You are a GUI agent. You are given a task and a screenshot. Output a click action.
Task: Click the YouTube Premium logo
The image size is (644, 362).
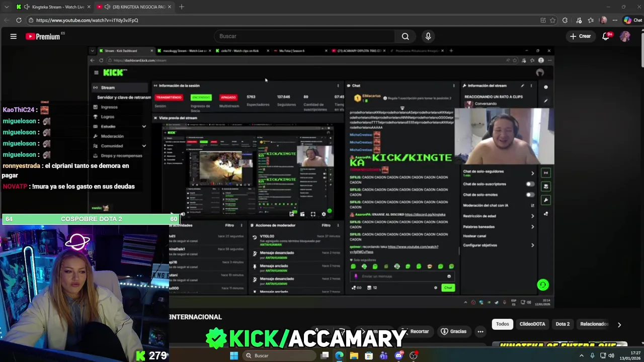click(x=43, y=36)
